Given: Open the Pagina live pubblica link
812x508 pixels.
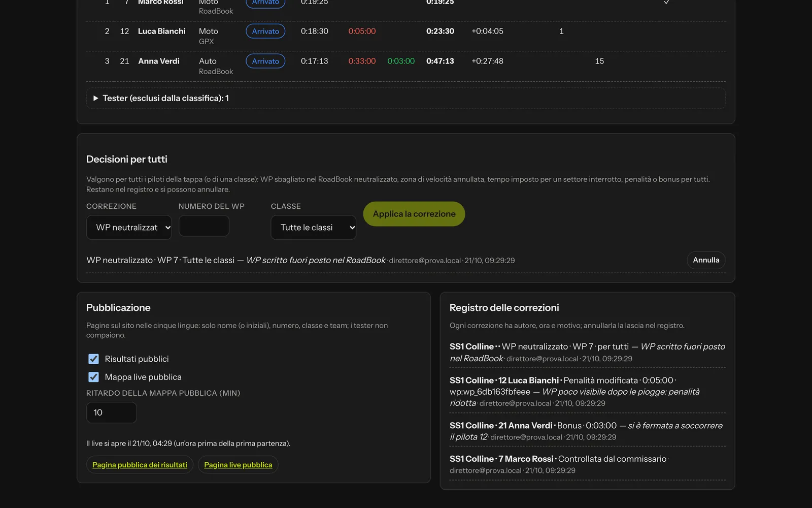Looking at the screenshot, I should coord(238,465).
